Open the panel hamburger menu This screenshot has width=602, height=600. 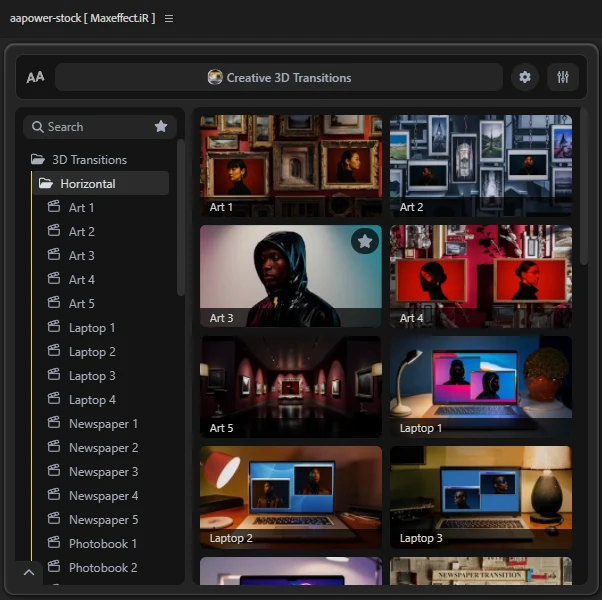click(169, 18)
